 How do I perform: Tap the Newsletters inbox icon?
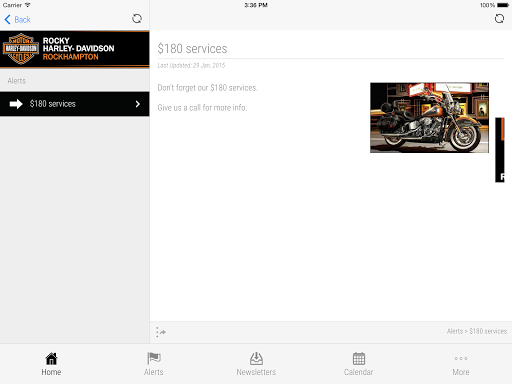pos(256,359)
